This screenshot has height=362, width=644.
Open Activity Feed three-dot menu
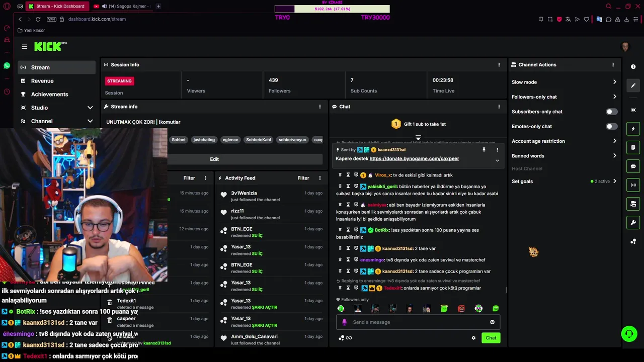pyautogui.click(x=319, y=178)
